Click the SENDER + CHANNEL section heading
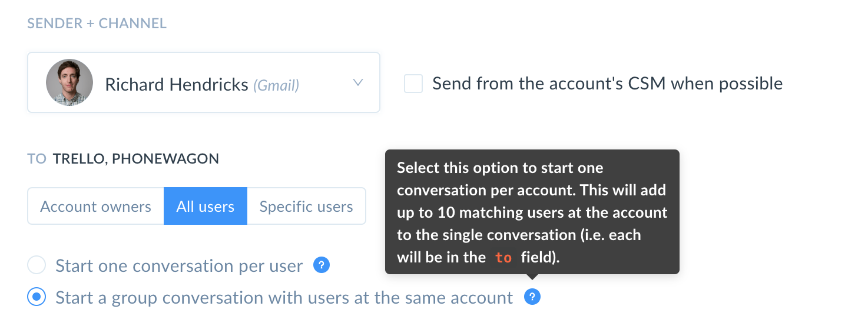Image resolution: width=868 pixels, height=326 pixels. (x=97, y=24)
